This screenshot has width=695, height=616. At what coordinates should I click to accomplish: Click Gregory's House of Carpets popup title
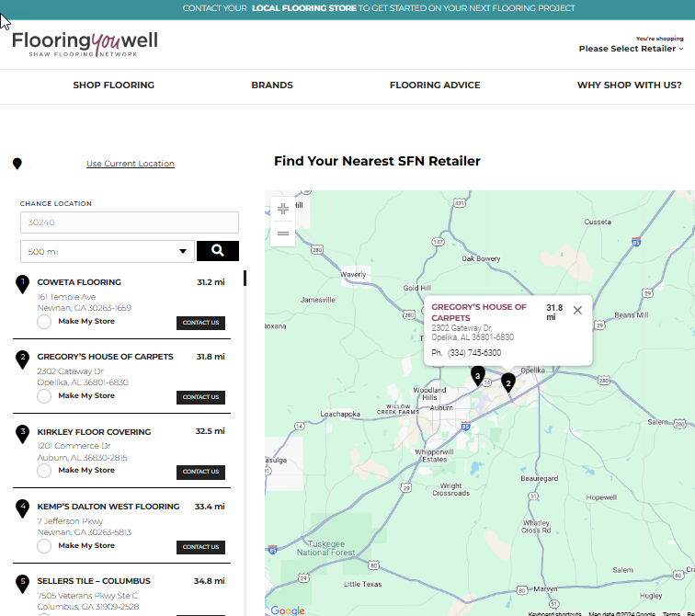(479, 313)
